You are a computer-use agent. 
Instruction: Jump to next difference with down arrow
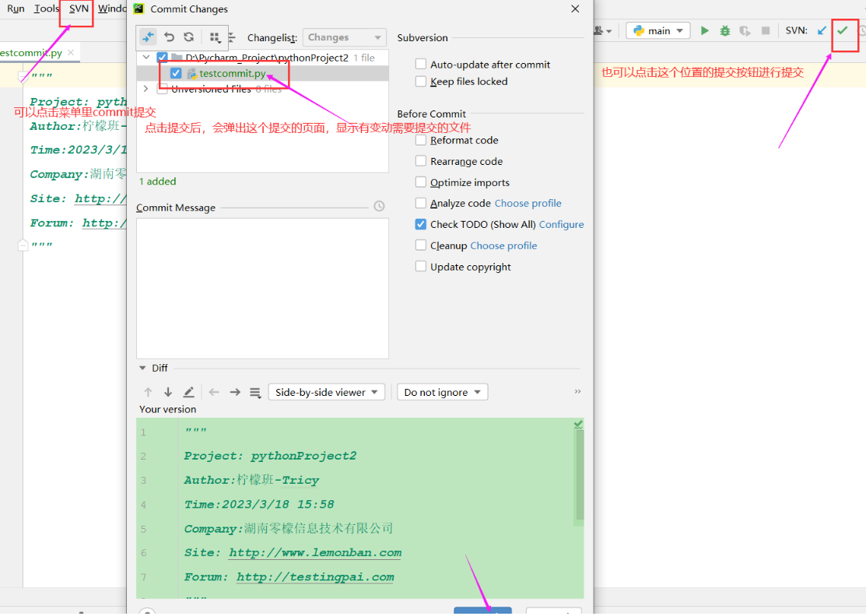[x=168, y=393]
